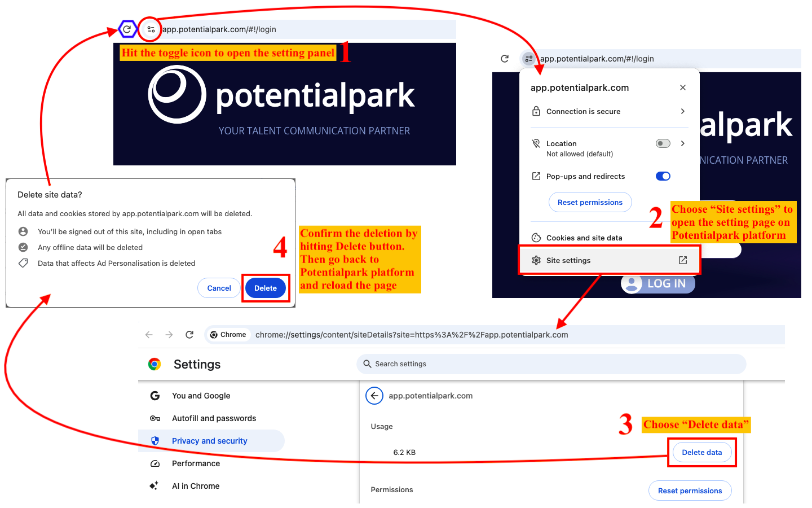Viewport: 812px width, 508px height.
Task: Expand Connection is secure details chevron
Action: pyautogui.click(x=683, y=111)
